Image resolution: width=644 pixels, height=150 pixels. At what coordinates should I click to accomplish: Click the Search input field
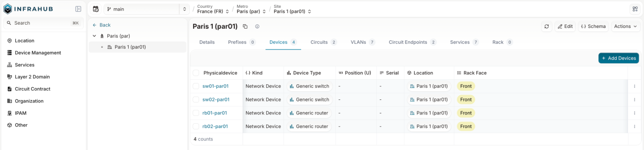[x=44, y=23]
